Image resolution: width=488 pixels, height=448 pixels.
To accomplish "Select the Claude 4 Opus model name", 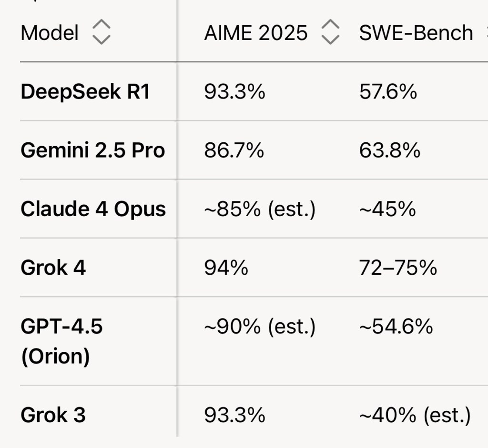I will click(x=93, y=209).
